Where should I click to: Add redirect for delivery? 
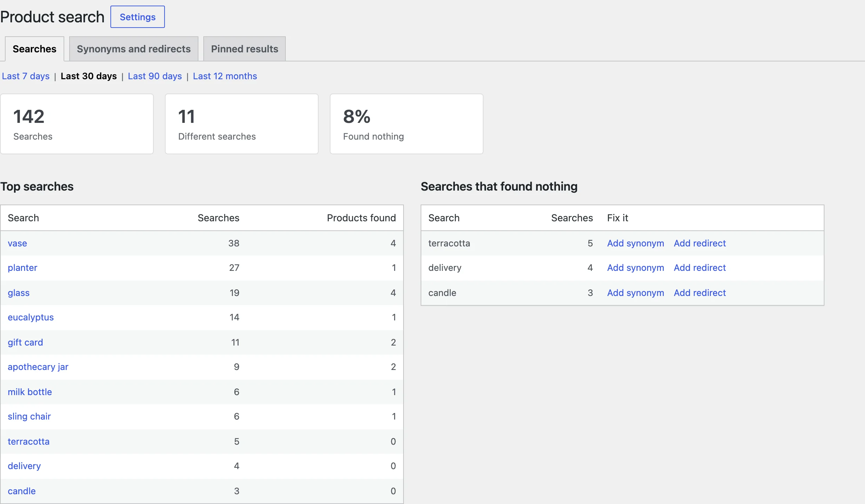pyautogui.click(x=700, y=268)
